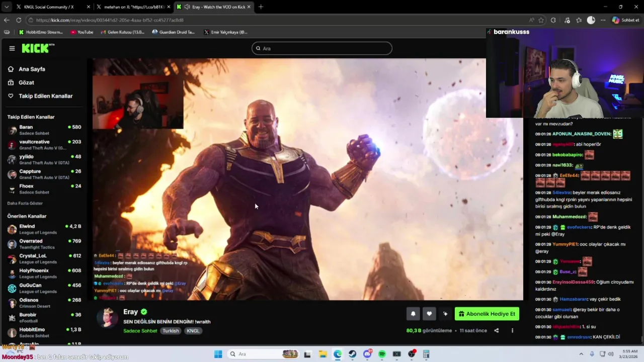Open Overrated recommended channel

click(44, 244)
